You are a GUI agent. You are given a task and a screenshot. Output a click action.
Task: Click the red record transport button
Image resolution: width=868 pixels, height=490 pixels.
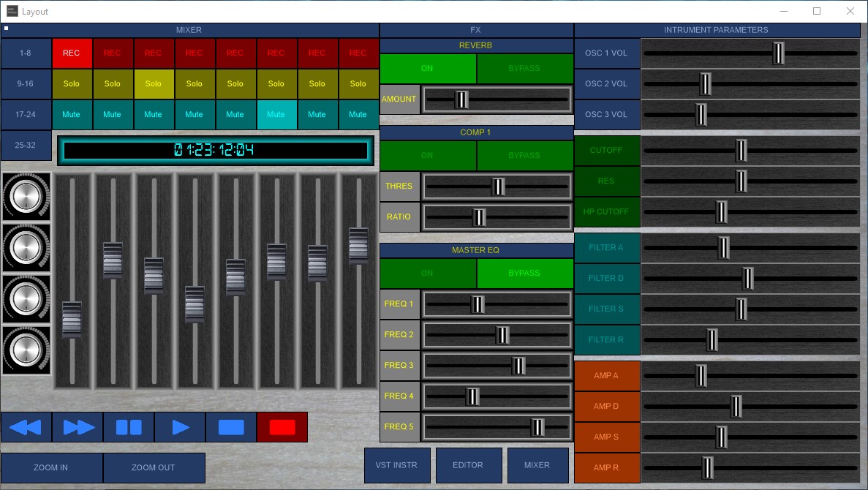[282, 427]
